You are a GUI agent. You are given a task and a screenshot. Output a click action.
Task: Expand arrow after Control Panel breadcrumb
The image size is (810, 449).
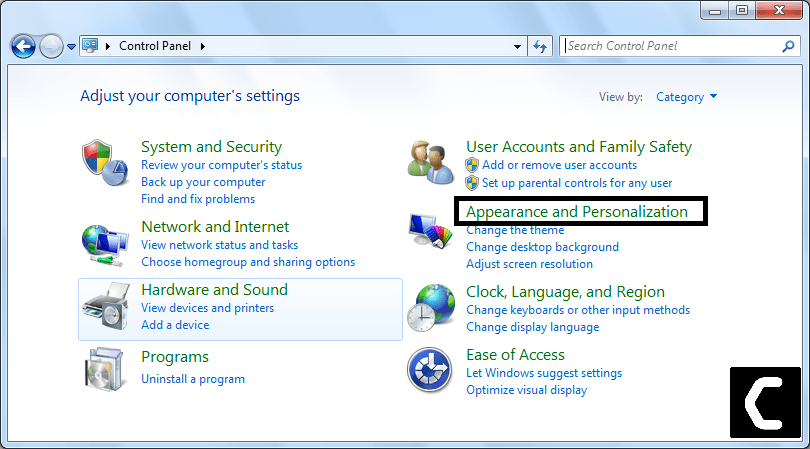click(203, 46)
